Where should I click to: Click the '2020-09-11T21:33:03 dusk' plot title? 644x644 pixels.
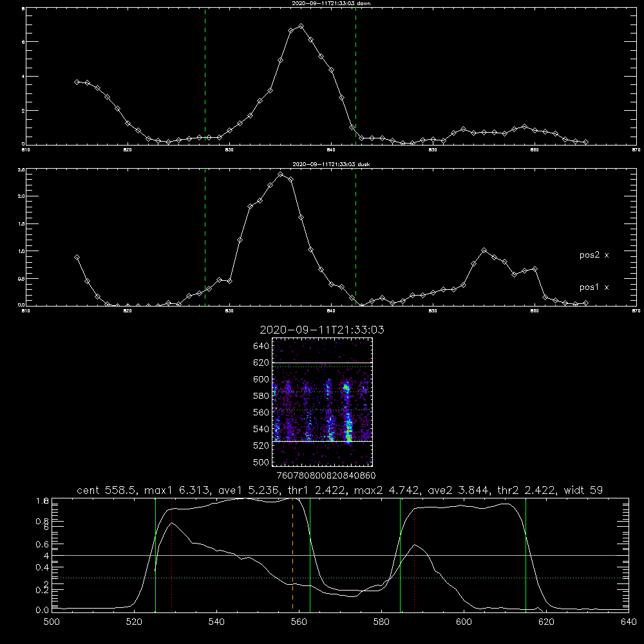[x=331, y=164]
